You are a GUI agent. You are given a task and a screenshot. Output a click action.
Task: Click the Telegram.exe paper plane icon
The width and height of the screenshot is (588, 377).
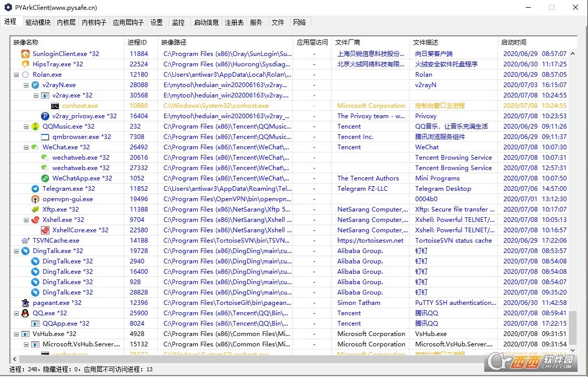coord(35,189)
